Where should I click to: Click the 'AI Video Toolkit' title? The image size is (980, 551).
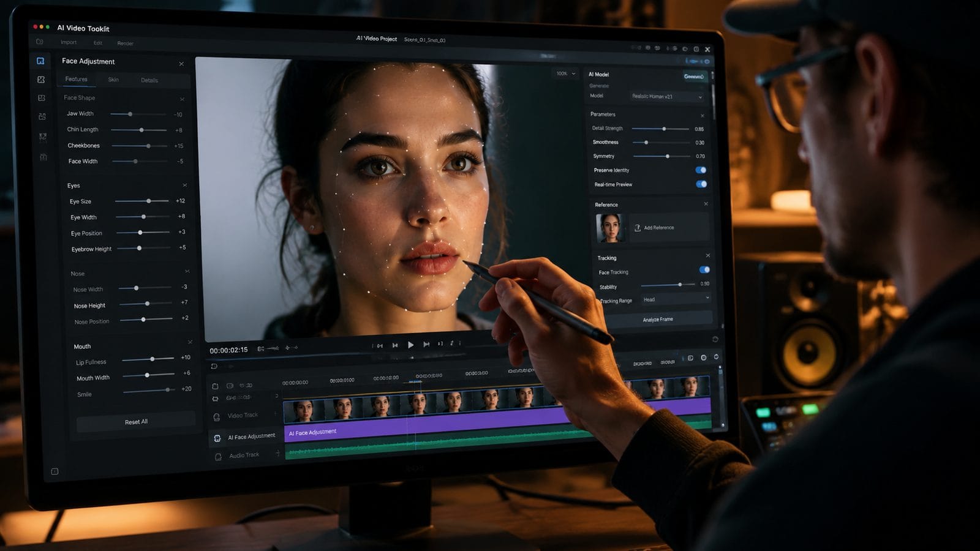tap(83, 28)
